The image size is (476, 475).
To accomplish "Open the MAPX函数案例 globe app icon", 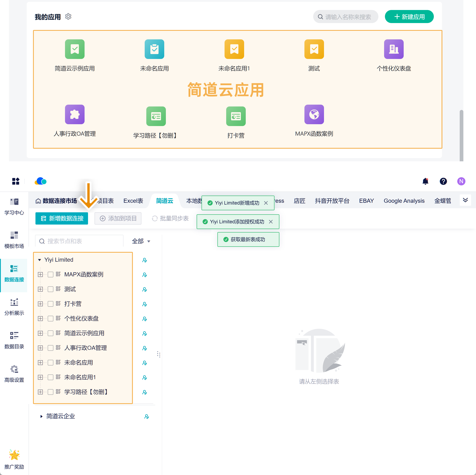I will coord(314,114).
